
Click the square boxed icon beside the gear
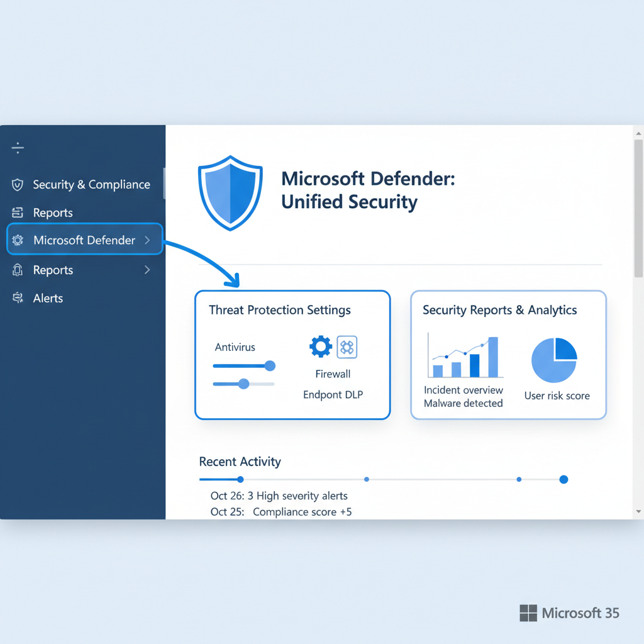click(x=347, y=347)
